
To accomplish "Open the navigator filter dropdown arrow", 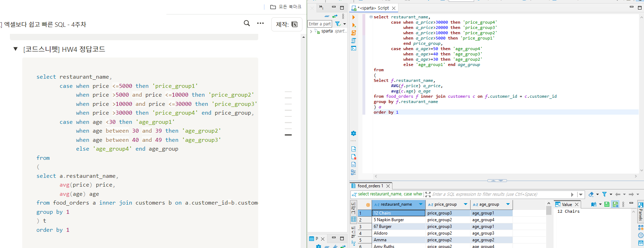I will (x=344, y=24).
